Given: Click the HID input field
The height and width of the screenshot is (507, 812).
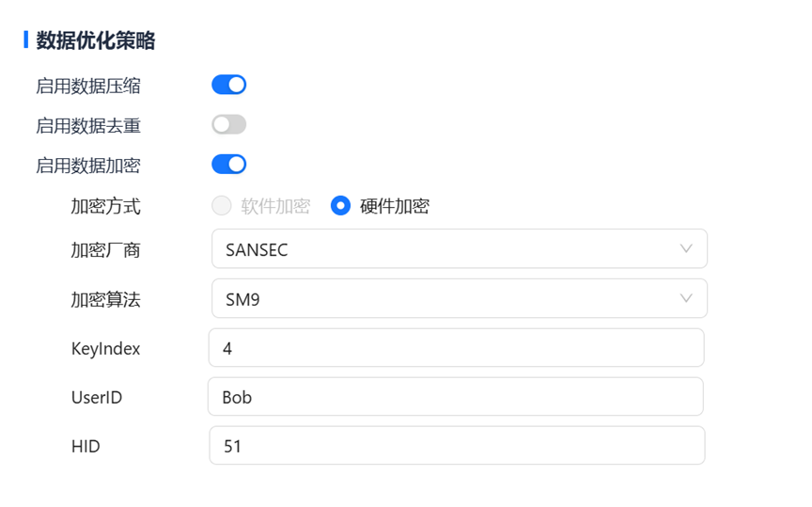Looking at the screenshot, I should pyautogui.click(x=456, y=446).
